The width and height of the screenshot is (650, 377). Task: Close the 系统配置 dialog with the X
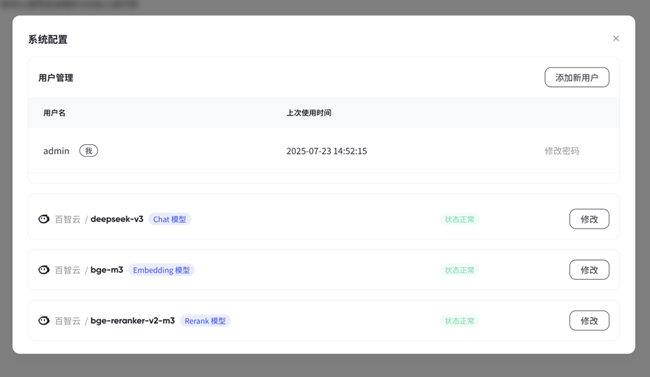point(616,38)
